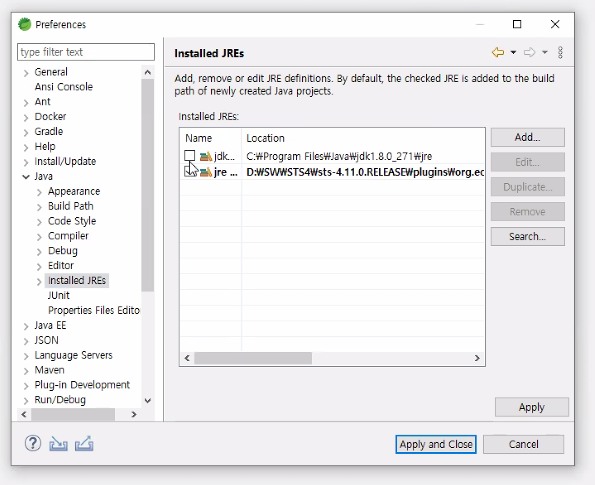Click JRE table scroll right arrow
The width and height of the screenshot is (595, 485).
(x=477, y=358)
